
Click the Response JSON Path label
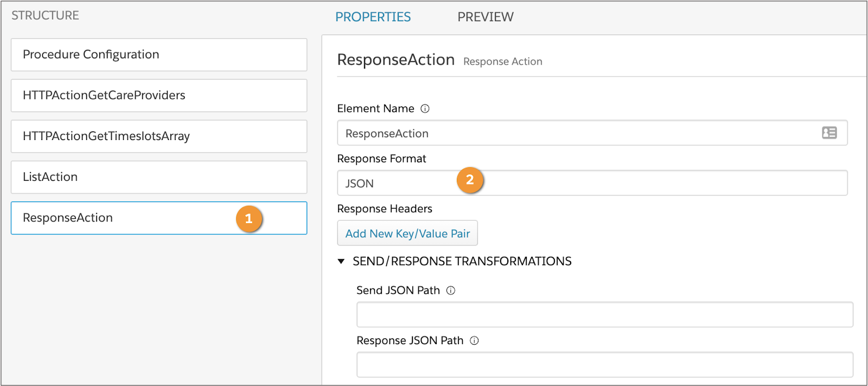[x=410, y=340]
